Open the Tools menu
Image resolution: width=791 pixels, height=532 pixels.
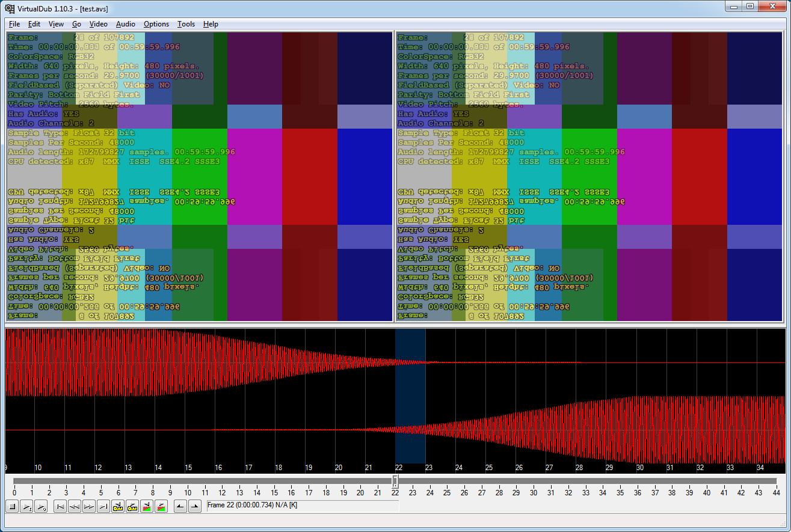186,24
